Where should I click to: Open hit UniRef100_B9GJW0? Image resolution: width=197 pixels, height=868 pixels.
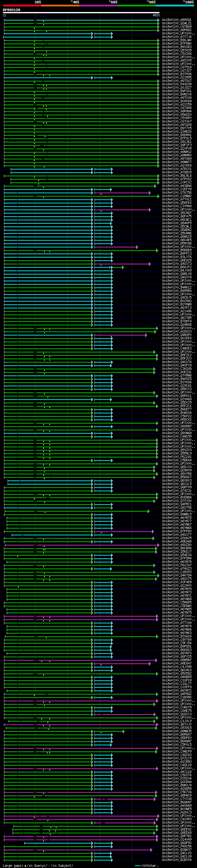[176, 40]
